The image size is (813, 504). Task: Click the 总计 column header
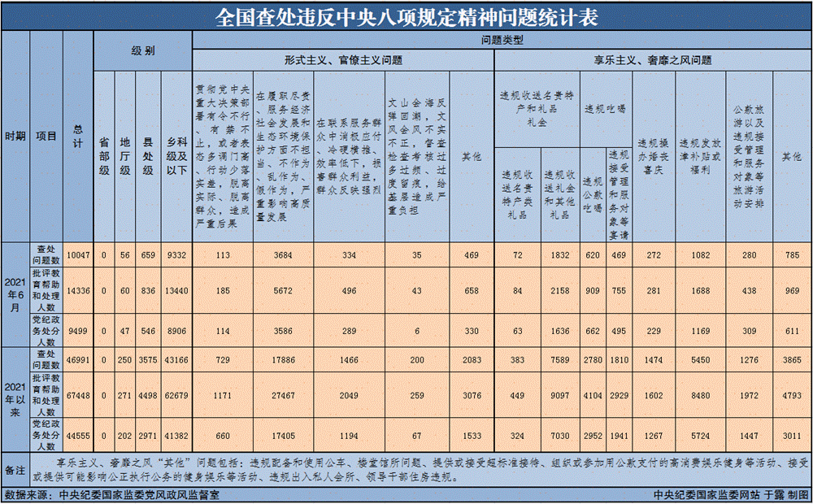[x=78, y=137]
